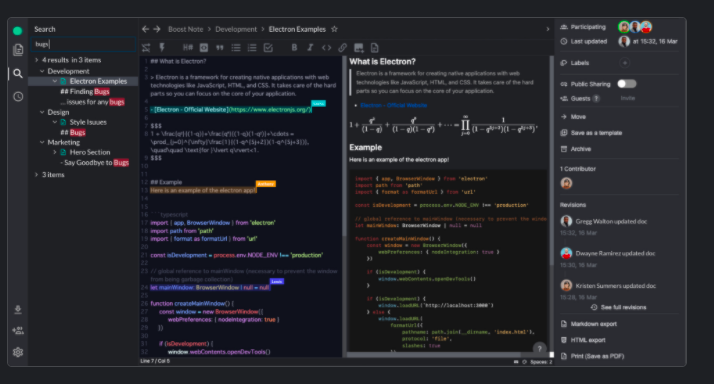The height and width of the screenshot is (384, 714).
Task: Choose HTML export
Action: [588, 340]
